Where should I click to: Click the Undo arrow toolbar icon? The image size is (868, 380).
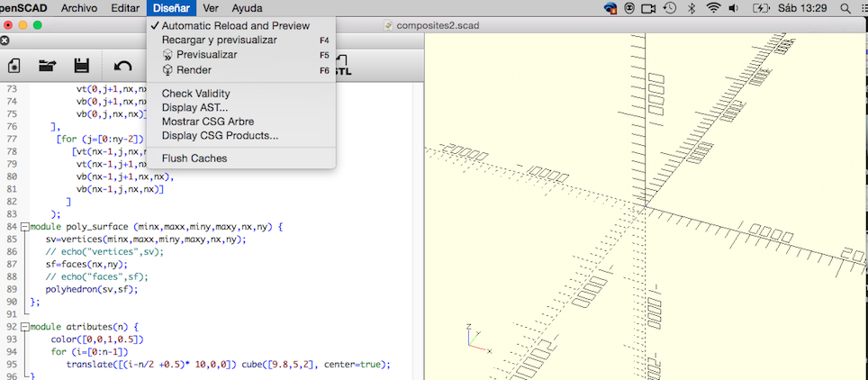tap(122, 66)
